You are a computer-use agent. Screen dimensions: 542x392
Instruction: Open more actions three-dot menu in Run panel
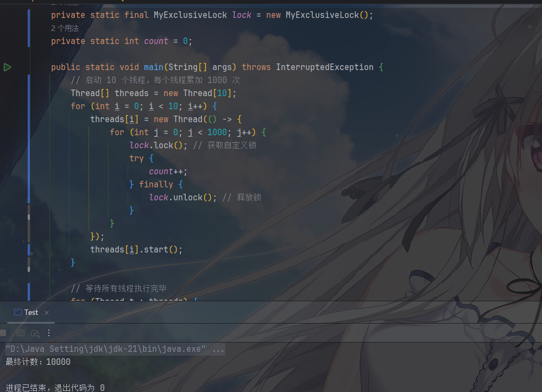click(49, 333)
